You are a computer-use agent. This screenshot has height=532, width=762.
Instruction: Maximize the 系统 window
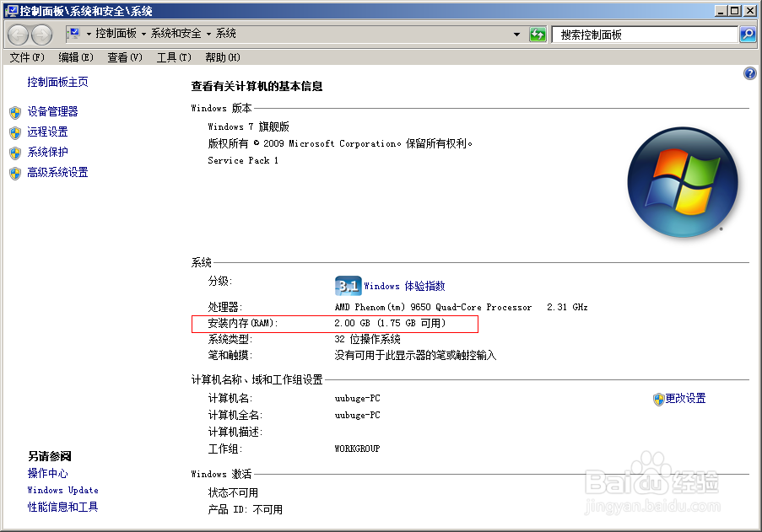click(x=735, y=11)
